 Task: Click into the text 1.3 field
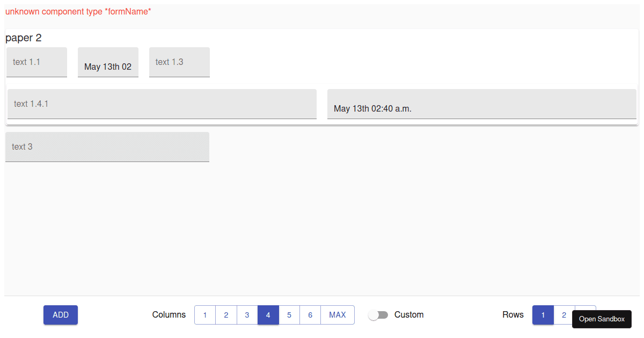click(179, 62)
